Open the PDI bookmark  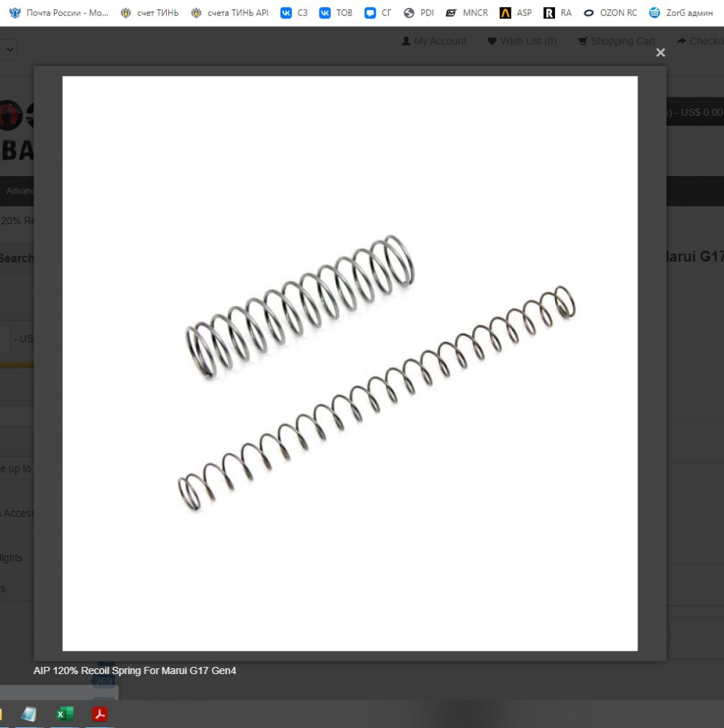[418, 13]
